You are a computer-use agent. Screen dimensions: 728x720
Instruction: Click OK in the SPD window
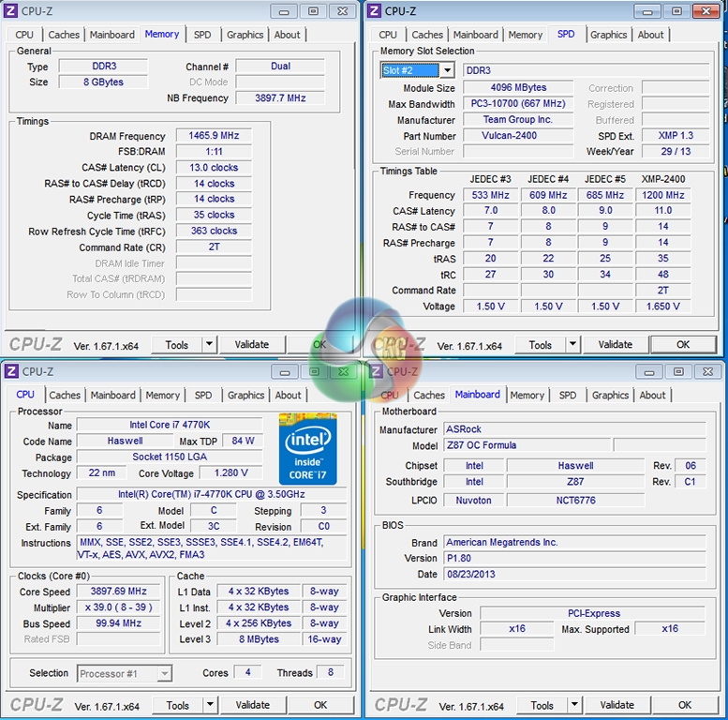683,345
